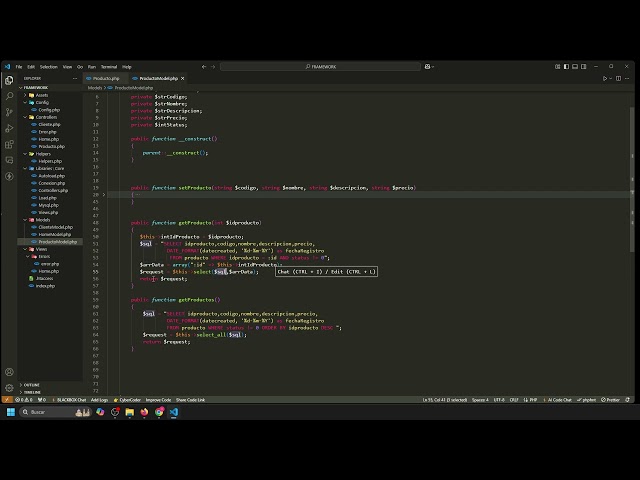This screenshot has height=480, width=640.
Task: Switch to the Producto.php tab
Action: coord(105,78)
